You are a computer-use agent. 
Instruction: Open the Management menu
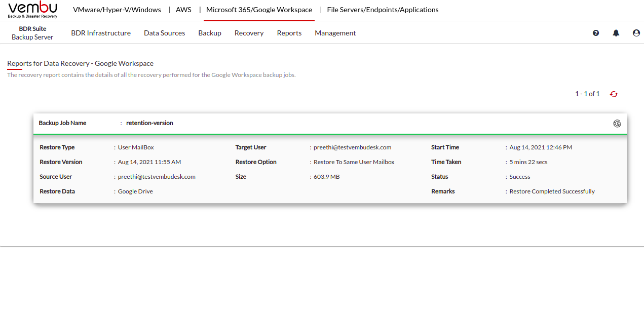coord(335,33)
